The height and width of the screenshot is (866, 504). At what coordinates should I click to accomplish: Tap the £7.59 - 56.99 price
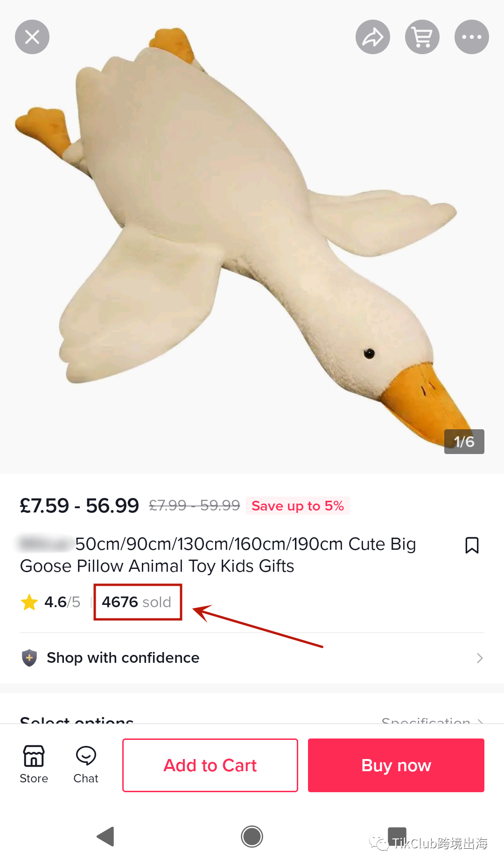79,506
